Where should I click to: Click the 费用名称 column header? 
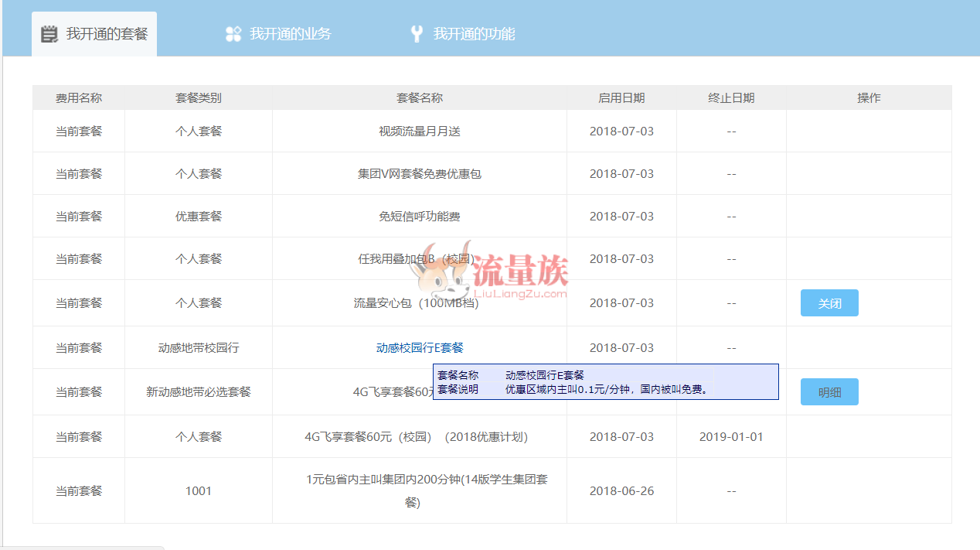[79, 98]
